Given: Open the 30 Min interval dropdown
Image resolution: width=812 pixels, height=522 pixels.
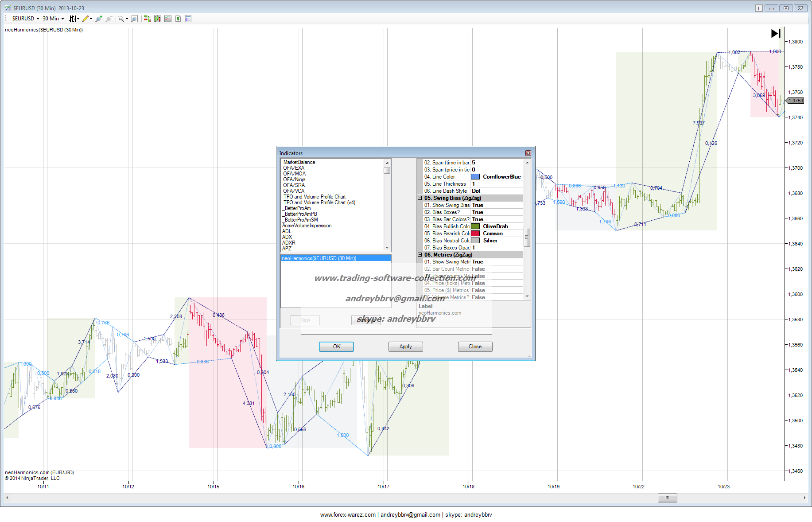Looking at the screenshot, I should 53,19.
